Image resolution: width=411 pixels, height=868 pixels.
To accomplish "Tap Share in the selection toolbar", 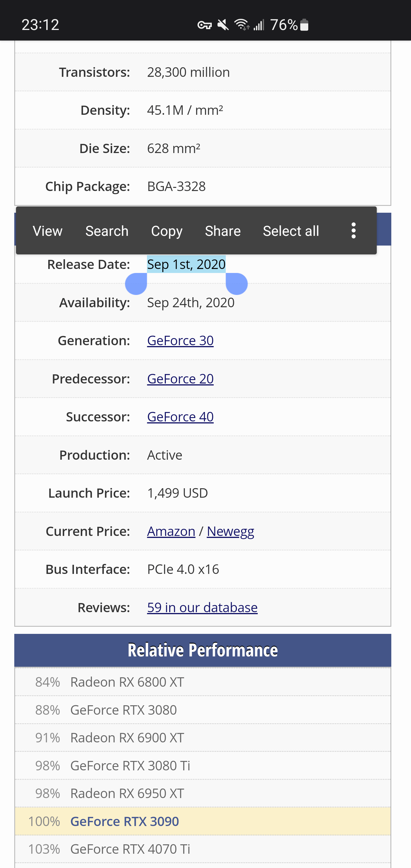I will (x=223, y=231).
